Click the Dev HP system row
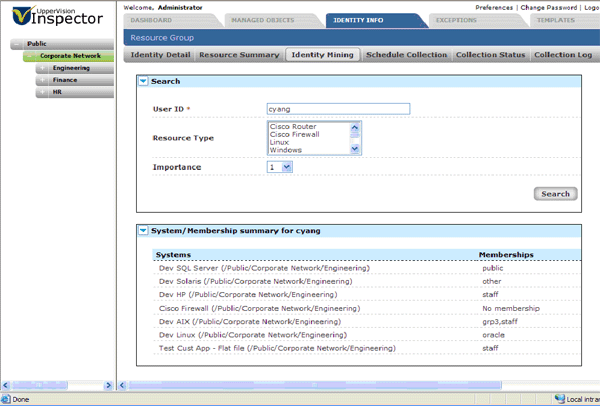Viewport: 600px width, 406px height. tap(366, 295)
